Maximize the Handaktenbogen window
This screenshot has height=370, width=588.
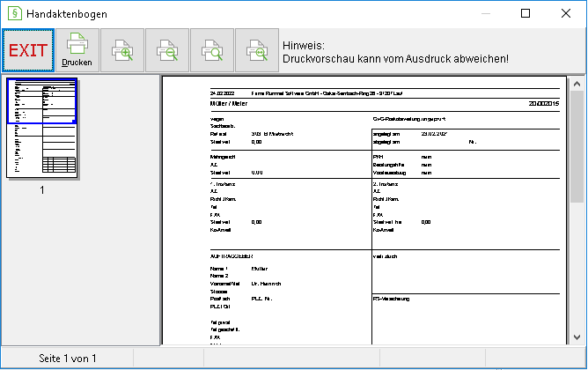pos(526,13)
